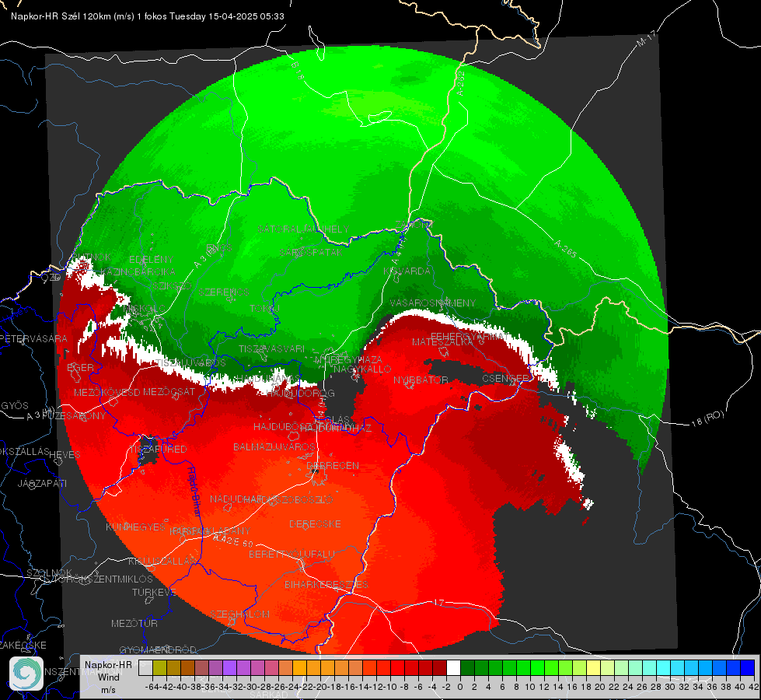Click the GYOMAENDROD town label
The image size is (761, 700).
[x=158, y=650]
